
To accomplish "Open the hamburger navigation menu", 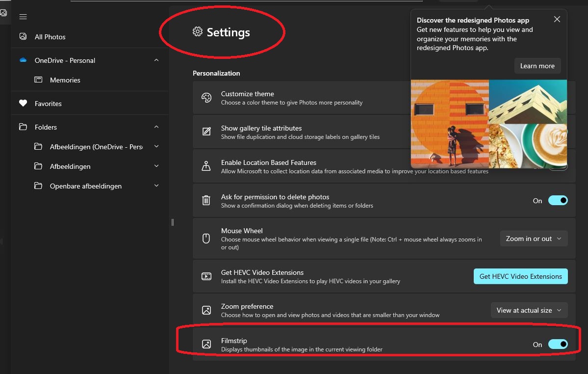I will [x=23, y=17].
